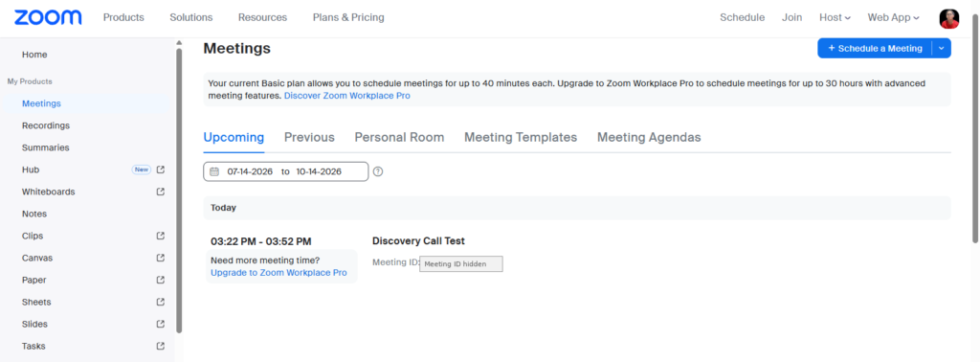The width and height of the screenshot is (980, 362).
Task: Switch to the Meeting Templates tab
Action: pos(521,138)
